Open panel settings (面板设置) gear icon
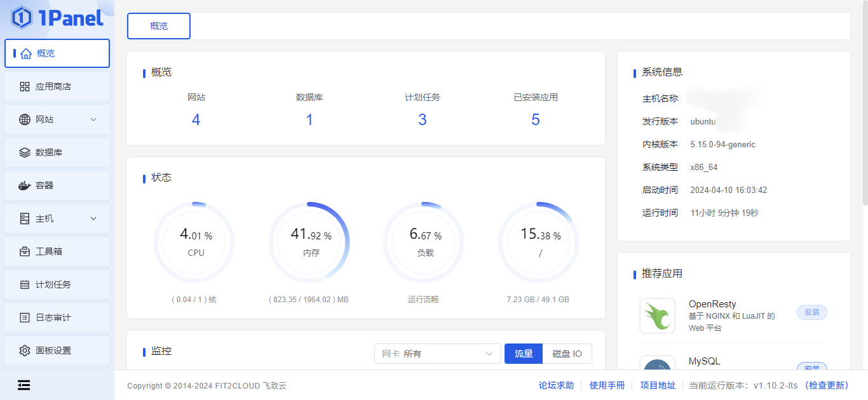 click(x=25, y=350)
